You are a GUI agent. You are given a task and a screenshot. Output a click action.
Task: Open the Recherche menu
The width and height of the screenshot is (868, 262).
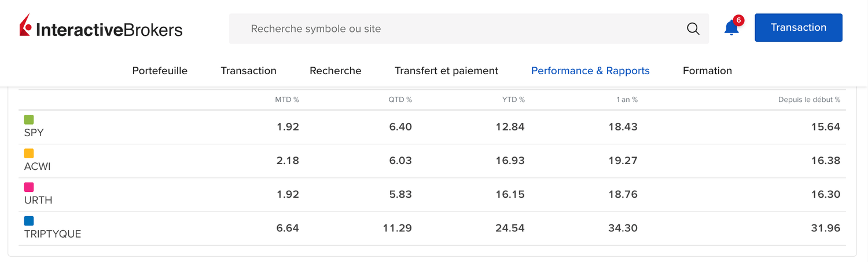pyautogui.click(x=335, y=71)
